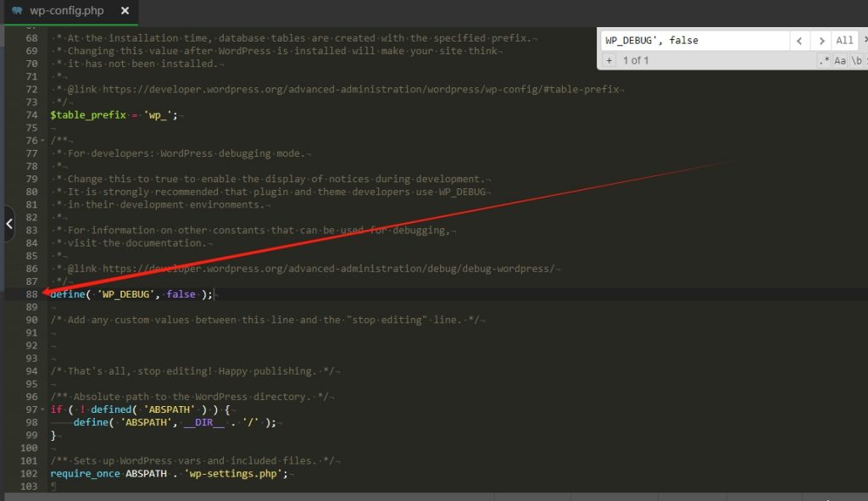Click line number 88 in the gutter
The height and width of the screenshot is (501, 868).
click(31, 294)
